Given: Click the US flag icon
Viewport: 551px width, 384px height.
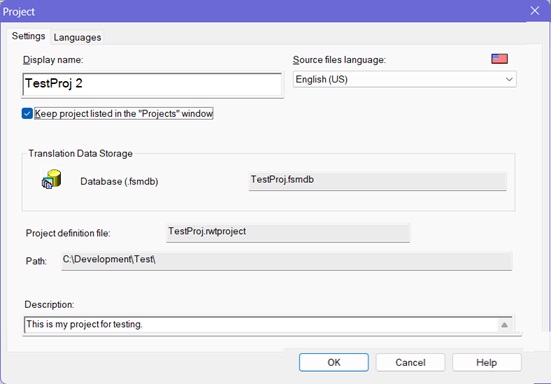Looking at the screenshot, I should [499, 59].
